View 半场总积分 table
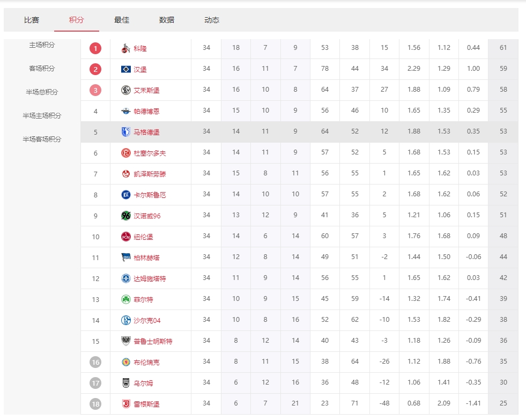This screenshot has height=420, width=526. 42,92
